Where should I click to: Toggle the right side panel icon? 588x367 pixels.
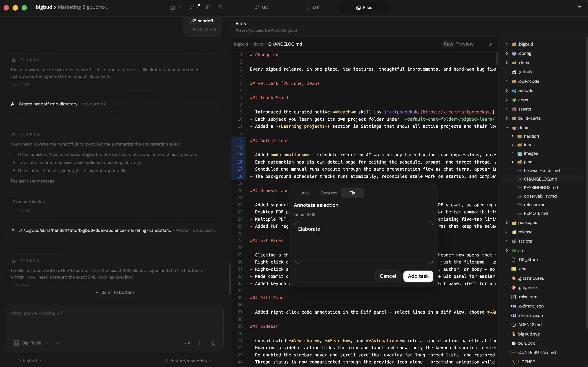click(x=220, y=7)
